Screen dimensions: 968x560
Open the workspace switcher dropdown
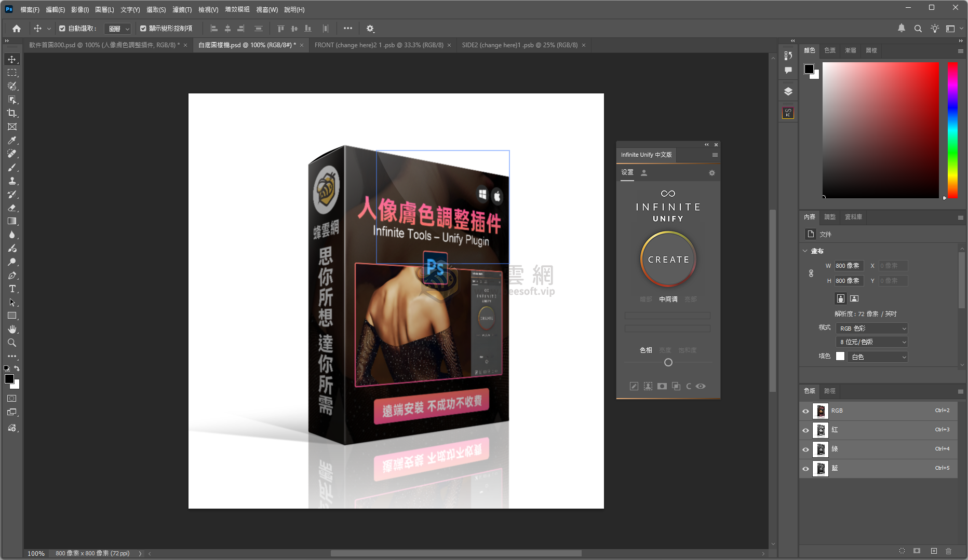954,29
